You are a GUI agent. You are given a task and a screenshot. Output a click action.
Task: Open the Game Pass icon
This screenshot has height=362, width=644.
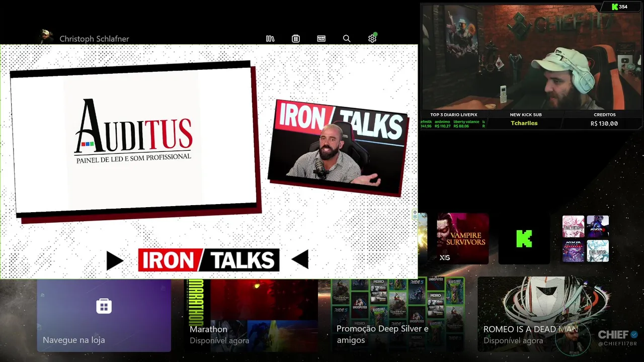(x=321, y=39)
